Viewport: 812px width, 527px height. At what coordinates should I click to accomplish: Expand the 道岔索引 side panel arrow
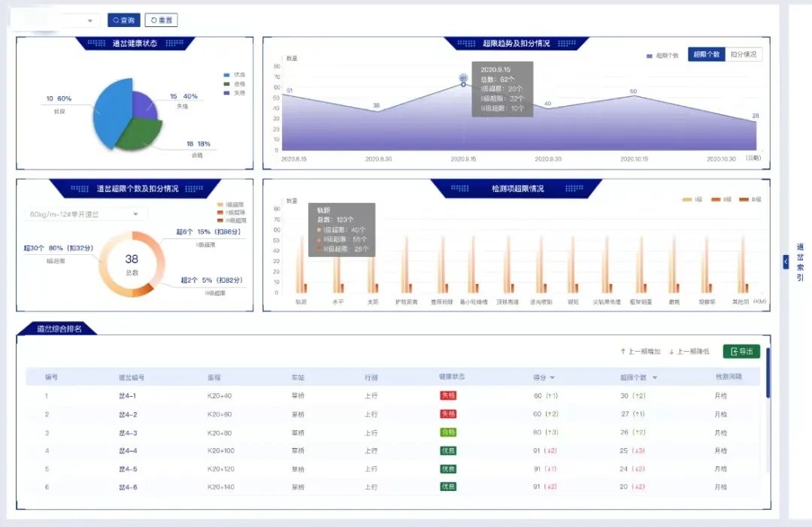point(786,261)
